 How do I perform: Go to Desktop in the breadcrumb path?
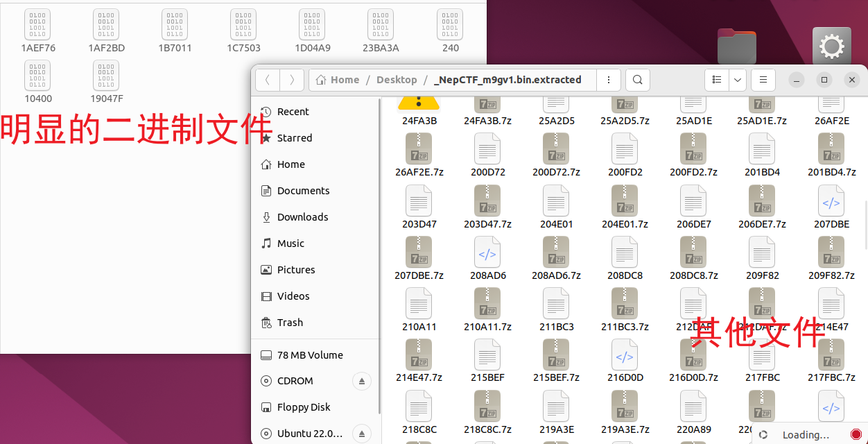coord(397,80)
